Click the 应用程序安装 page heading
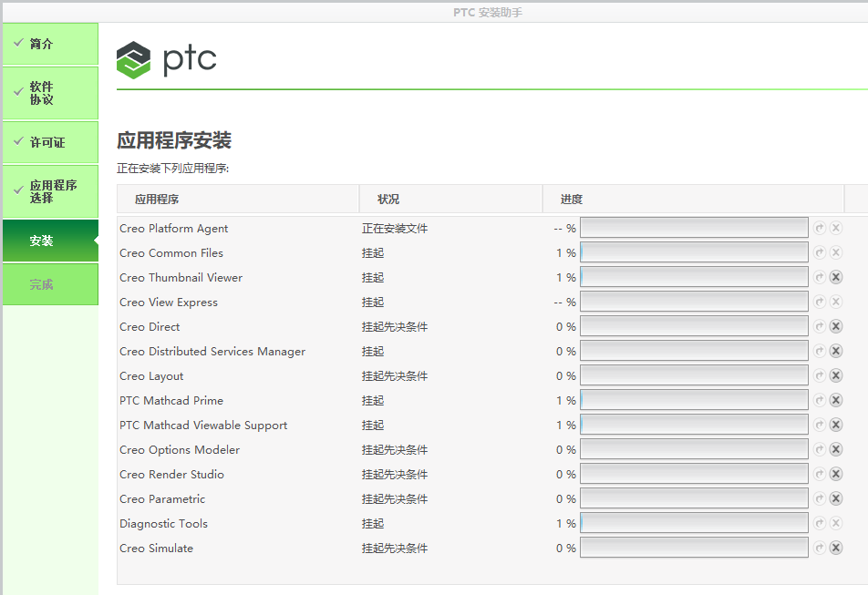 click(174, 140)
